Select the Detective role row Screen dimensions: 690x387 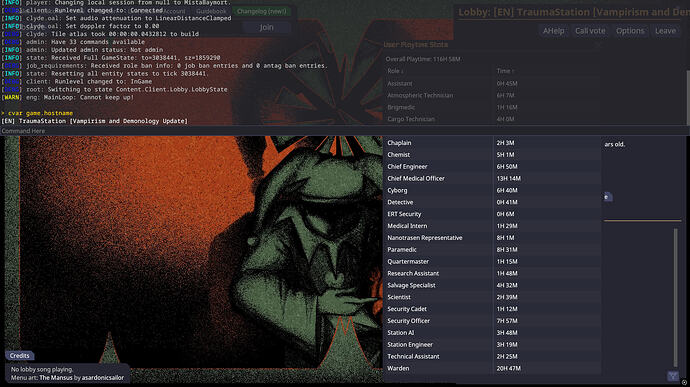click(x=492, y=203)
